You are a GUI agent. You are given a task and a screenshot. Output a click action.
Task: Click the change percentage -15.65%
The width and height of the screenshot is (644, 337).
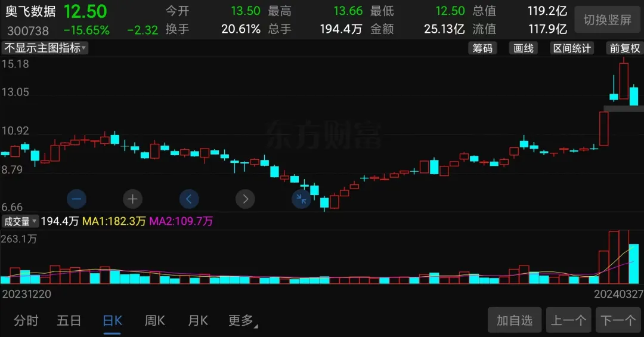[86, 30]
